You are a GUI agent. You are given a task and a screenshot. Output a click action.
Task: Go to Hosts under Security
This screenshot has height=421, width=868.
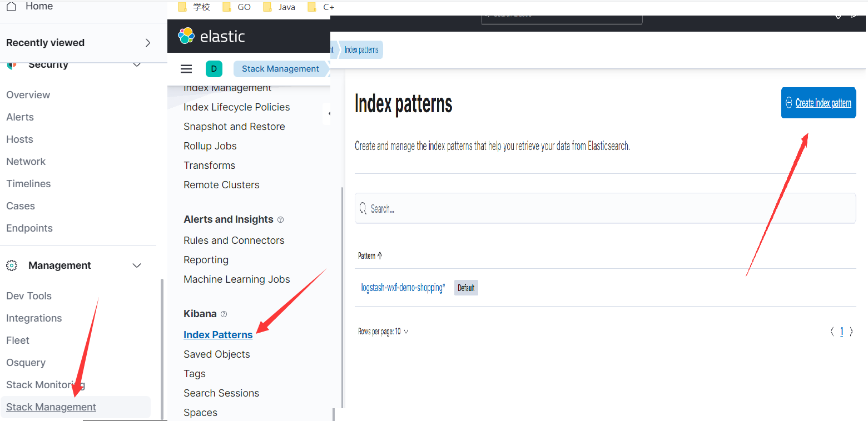coord(20,139)
